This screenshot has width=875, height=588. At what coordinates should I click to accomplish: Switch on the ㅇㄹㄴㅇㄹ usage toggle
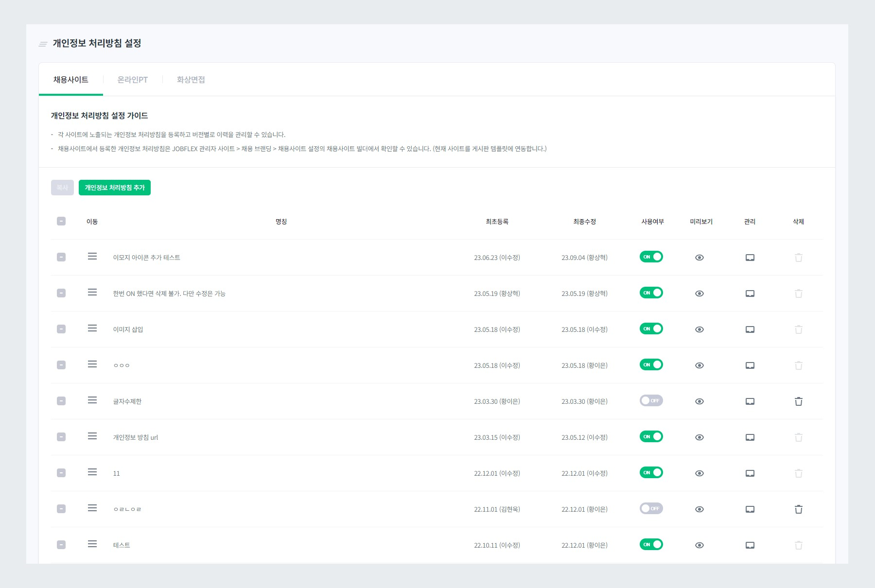click(651, 508)
